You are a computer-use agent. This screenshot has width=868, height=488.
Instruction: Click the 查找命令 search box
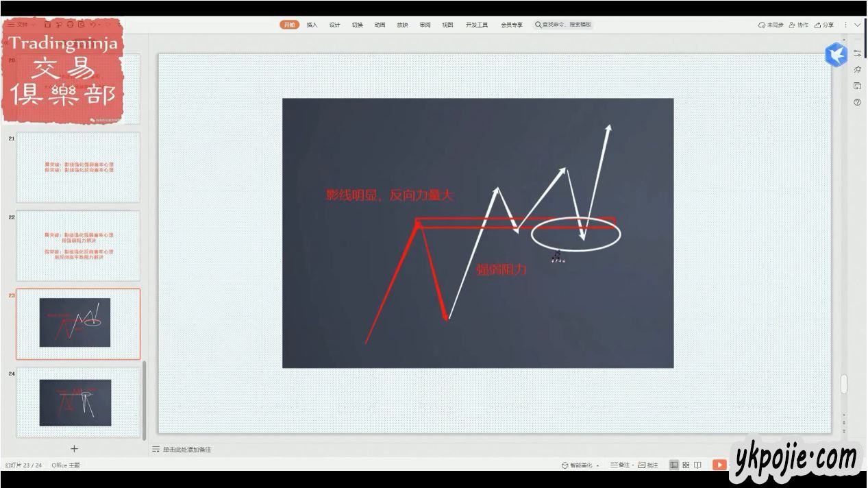pos(563,25)
